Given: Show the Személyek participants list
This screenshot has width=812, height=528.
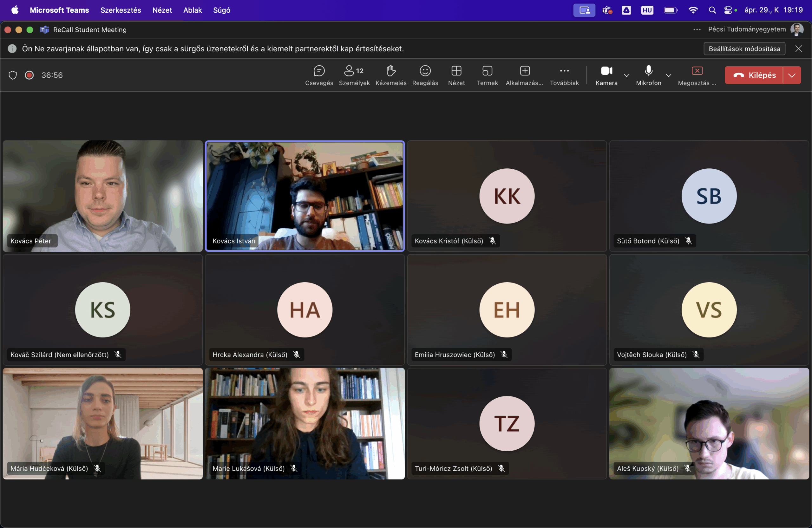Looking at the screenshot, I should [354, 76].
